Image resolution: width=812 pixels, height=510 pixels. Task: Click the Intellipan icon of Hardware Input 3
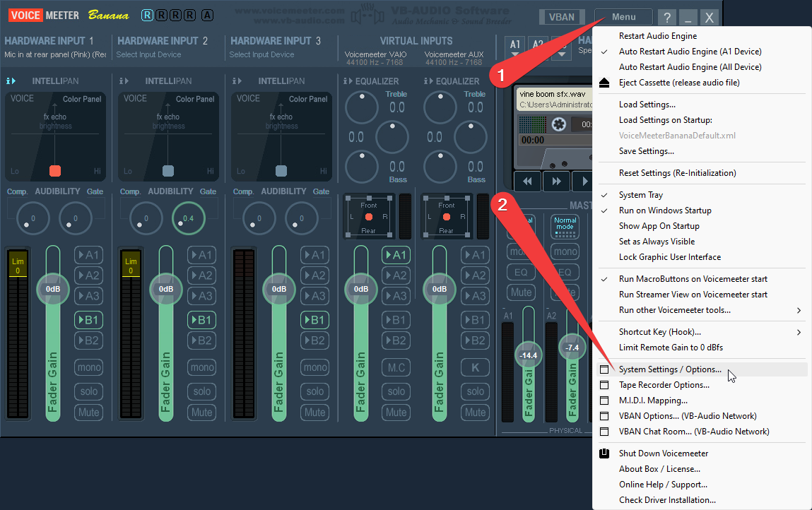click(x=237, y=81)
